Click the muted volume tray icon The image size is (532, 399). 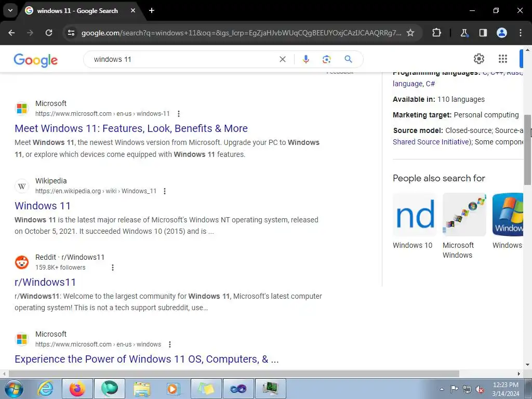pos(480,389)
